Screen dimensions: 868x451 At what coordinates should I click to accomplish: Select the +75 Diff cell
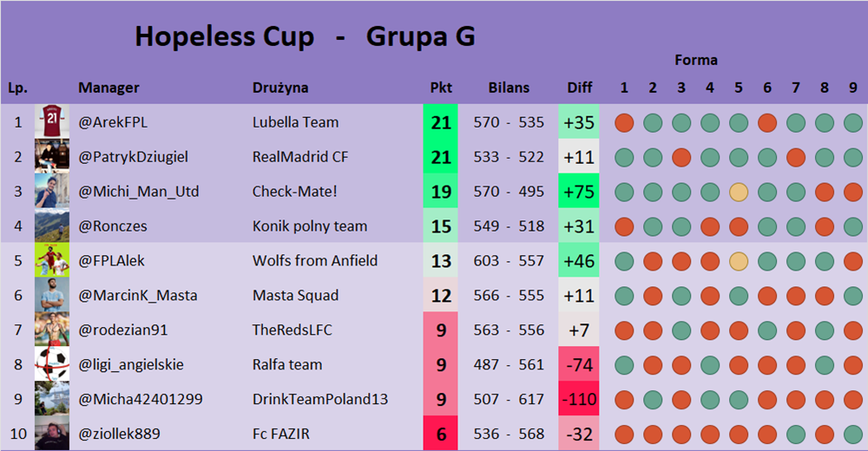click(579, 192)
